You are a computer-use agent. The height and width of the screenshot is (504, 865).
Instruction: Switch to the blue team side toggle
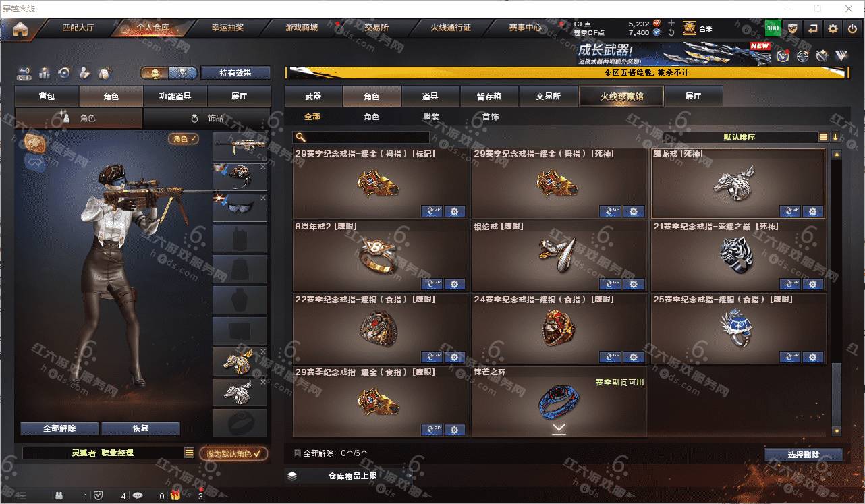pyautogui.click(x=182, y=73)
